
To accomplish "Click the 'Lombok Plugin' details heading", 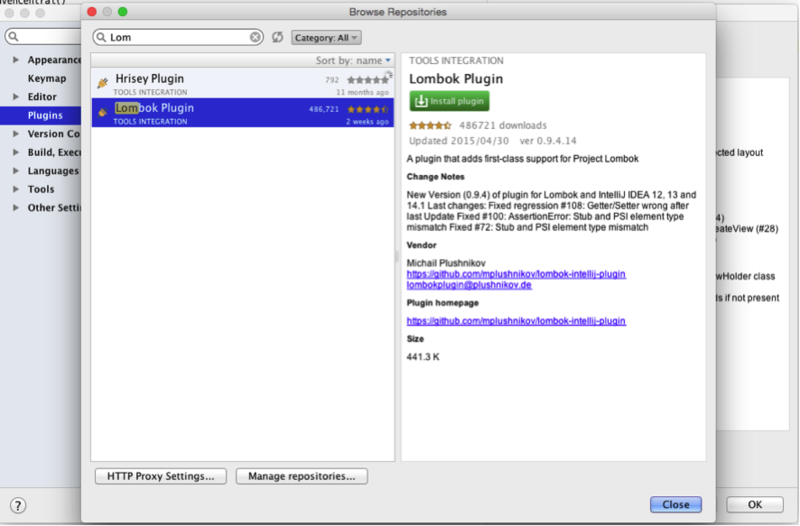I will point(456,79).
